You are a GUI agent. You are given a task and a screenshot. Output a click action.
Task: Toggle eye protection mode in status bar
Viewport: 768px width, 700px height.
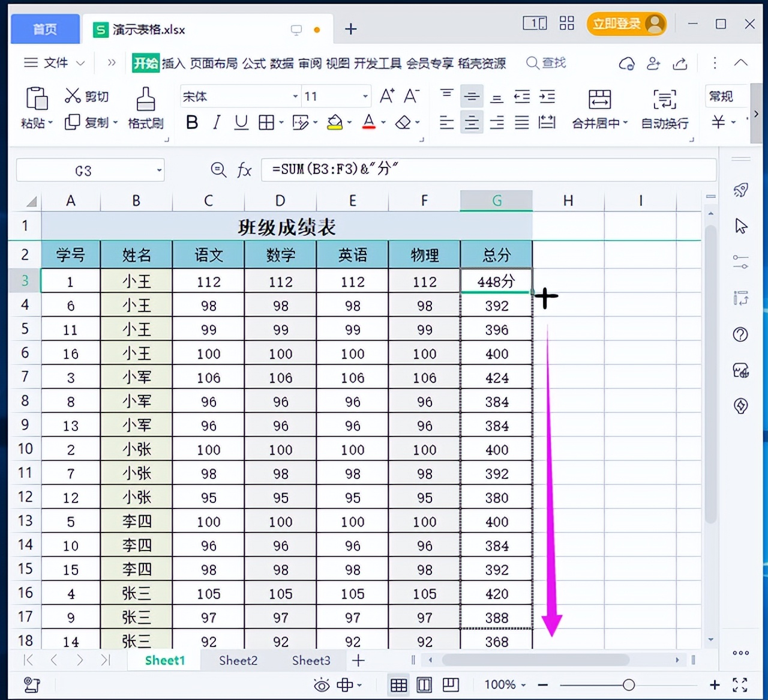click(x=322, y=685)
